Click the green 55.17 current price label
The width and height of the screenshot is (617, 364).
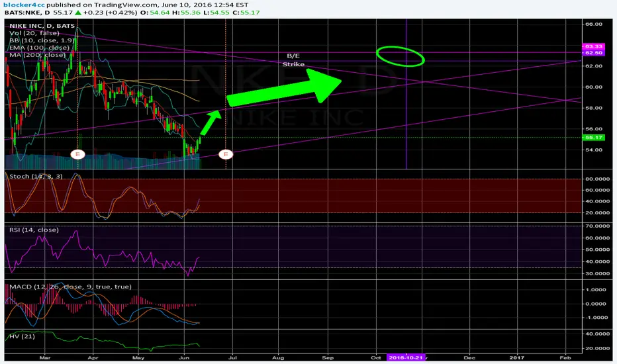click(594, 138)
